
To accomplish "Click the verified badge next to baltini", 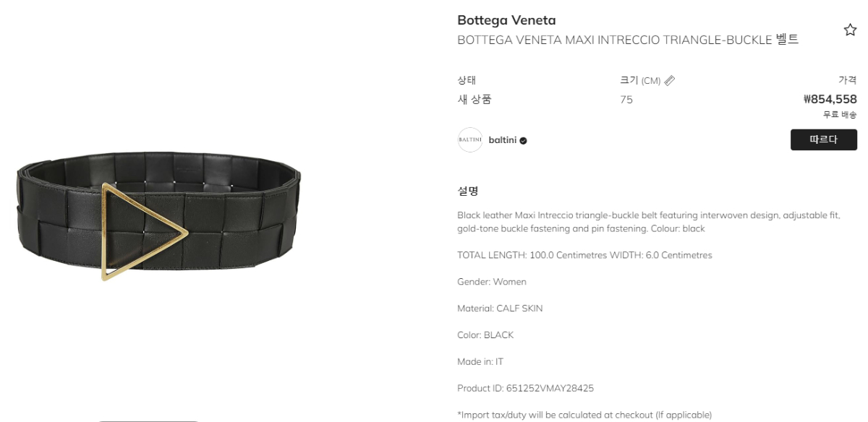I will tap(523, 140).
